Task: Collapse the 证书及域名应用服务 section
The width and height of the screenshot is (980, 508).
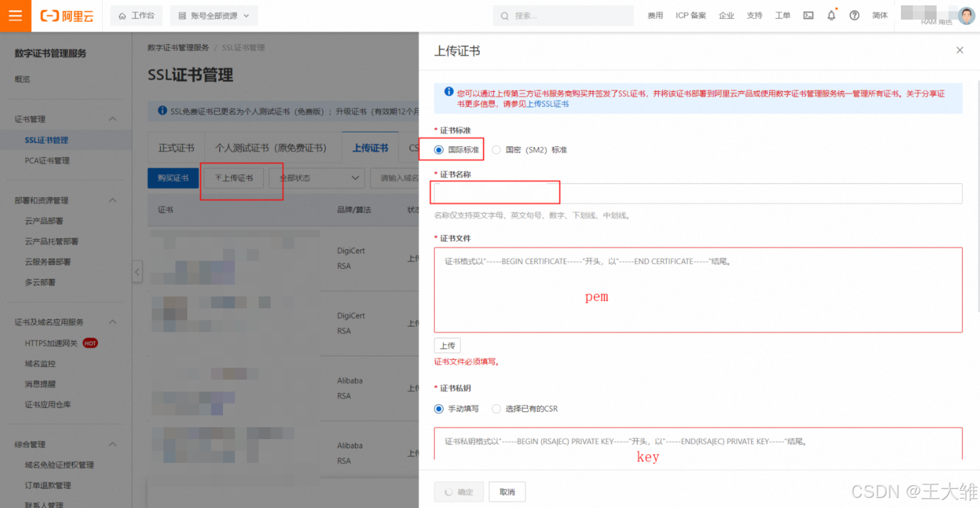Action: point(112,322)
